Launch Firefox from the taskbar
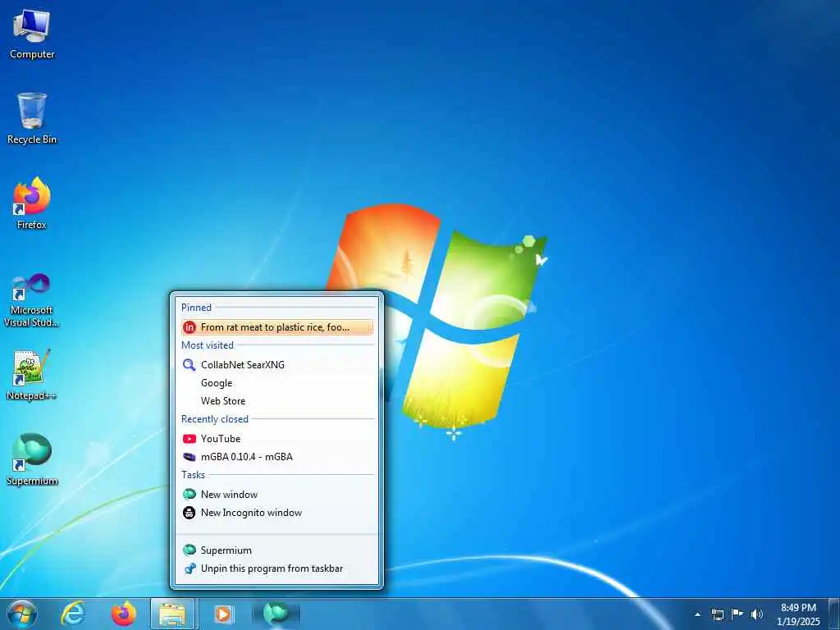Viewport: 840px width, 630px height. pos(123,614)
